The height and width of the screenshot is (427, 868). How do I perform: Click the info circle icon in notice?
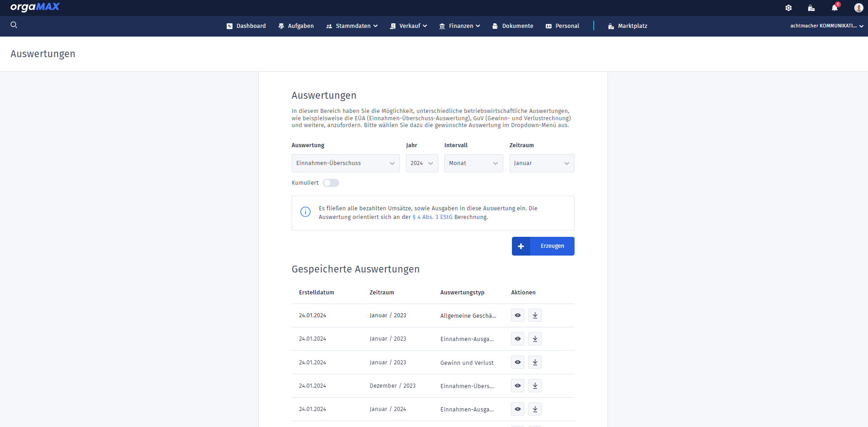coord(305,212)
